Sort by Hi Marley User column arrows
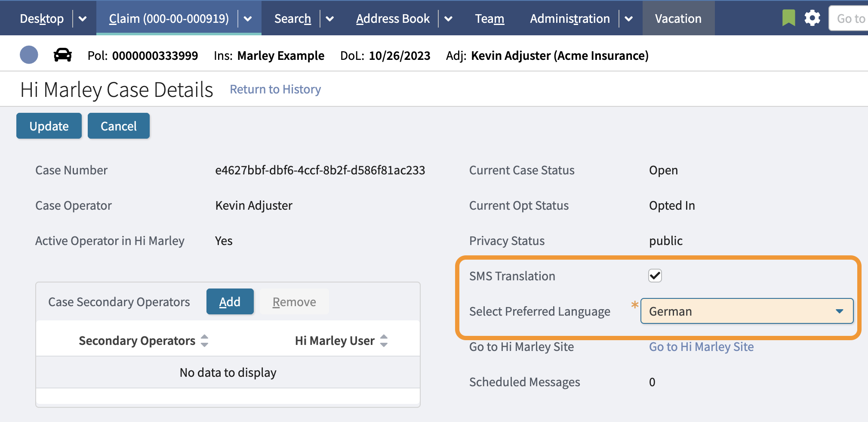Image resolution: width=868 pixels, height=422 pixels. [384, 341]
